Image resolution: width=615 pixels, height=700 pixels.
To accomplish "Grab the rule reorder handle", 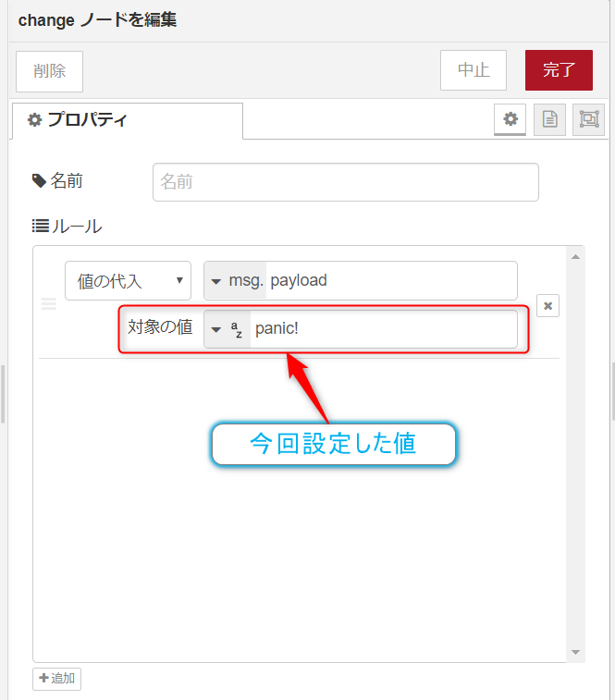I will pos(49,304).
